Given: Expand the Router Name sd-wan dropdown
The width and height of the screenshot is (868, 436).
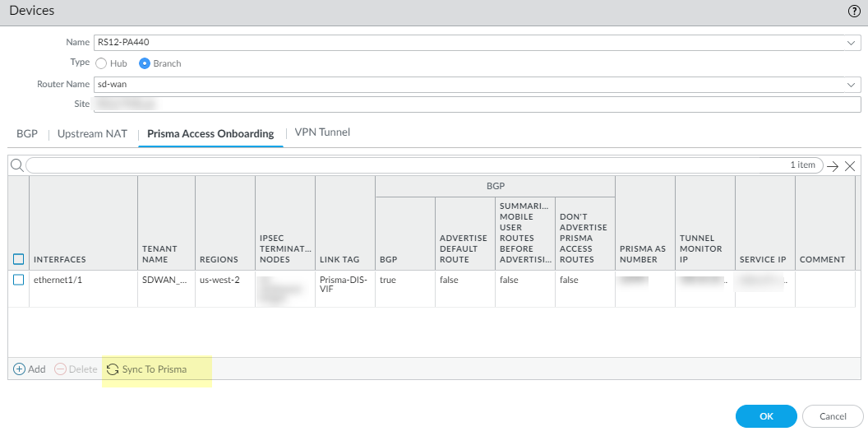Looking at the screenshot, I should coord(851,84).
